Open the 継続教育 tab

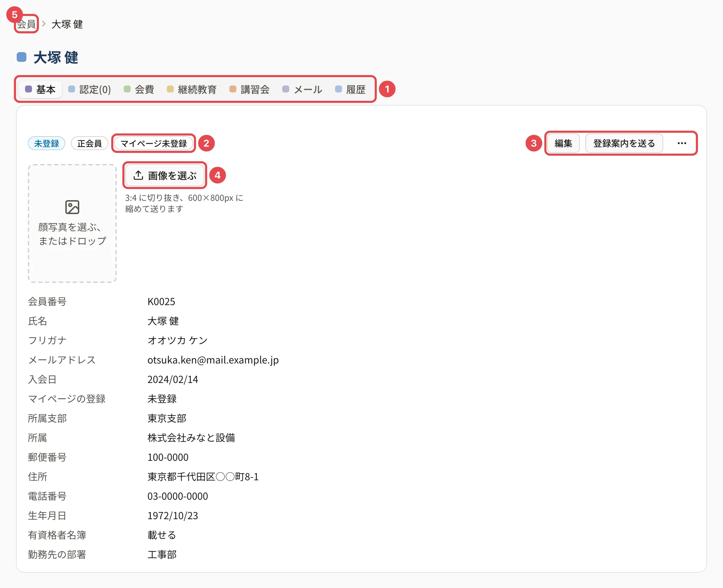coord(192,89)
